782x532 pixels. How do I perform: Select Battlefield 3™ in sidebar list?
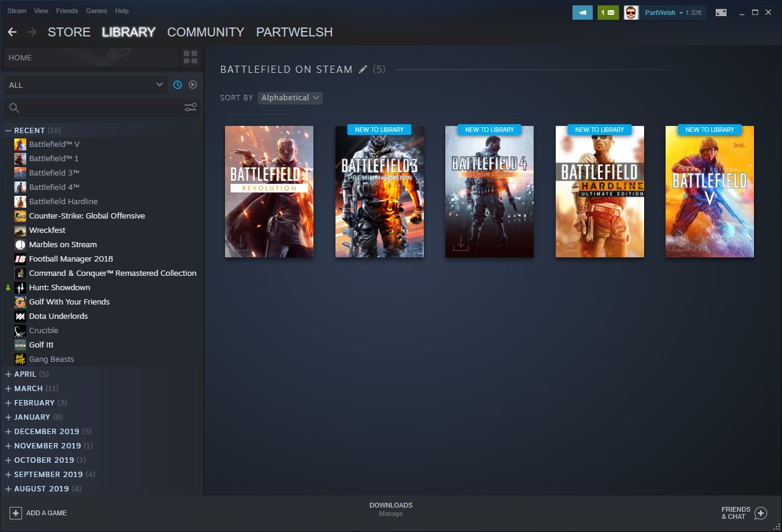click(54, 173)
